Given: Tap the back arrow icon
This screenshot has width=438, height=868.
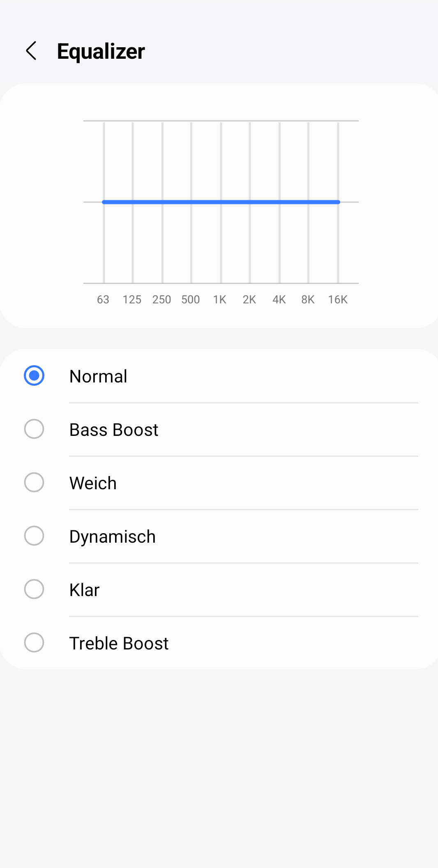Looking at the screenshot, I should 32,51.
